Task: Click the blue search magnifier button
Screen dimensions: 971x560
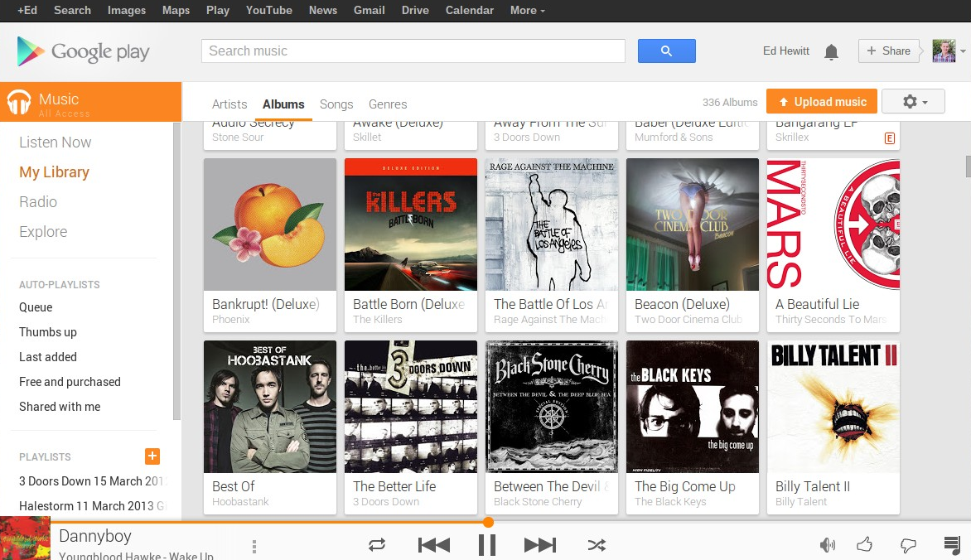Action: click(x=666, y=51)
